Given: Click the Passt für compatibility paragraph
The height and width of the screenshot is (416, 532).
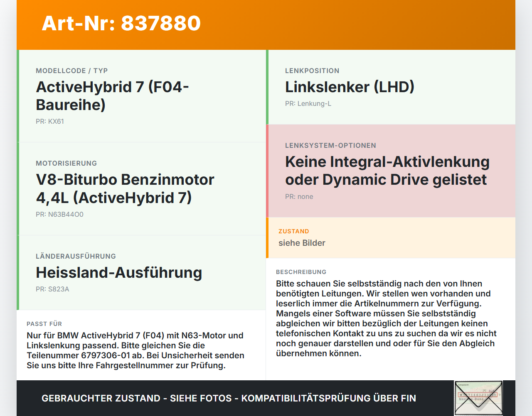Looking at the screenshot, I should tap(135, 350).
